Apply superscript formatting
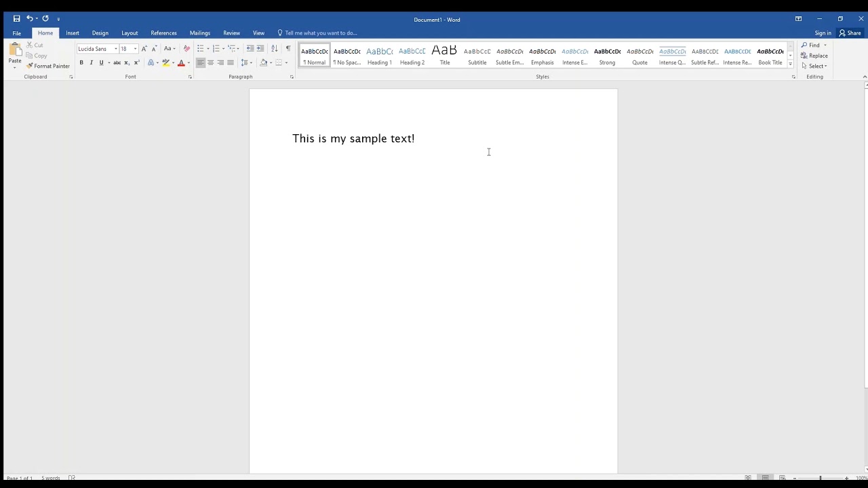868x488 pixels. point(136,63)
